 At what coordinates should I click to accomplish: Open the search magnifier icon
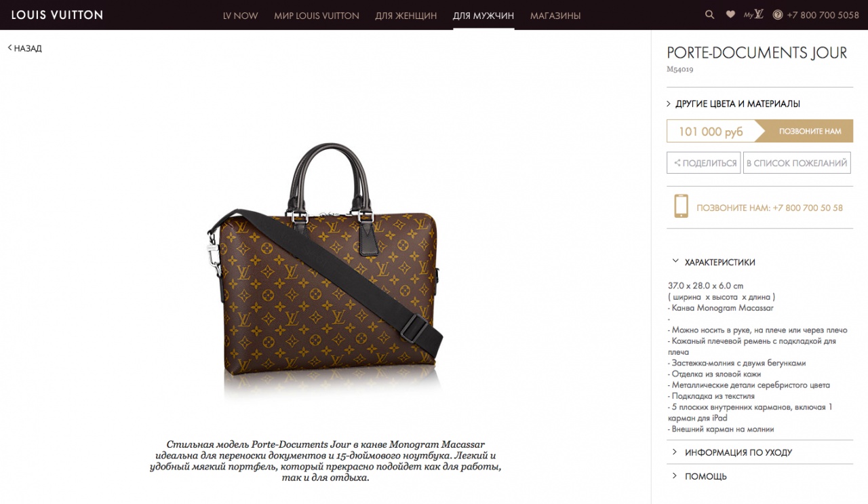(x=709, y=14)
